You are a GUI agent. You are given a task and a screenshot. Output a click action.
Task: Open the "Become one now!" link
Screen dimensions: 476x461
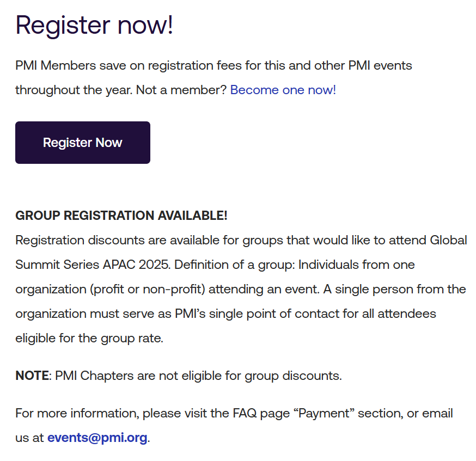coord(283,90)
